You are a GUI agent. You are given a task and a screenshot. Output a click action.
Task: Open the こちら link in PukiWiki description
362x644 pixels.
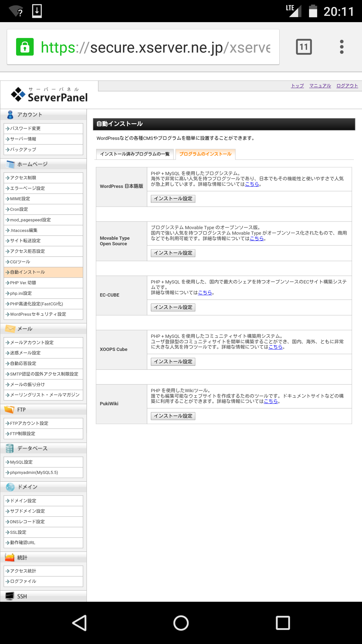click(x=271, y=401)
